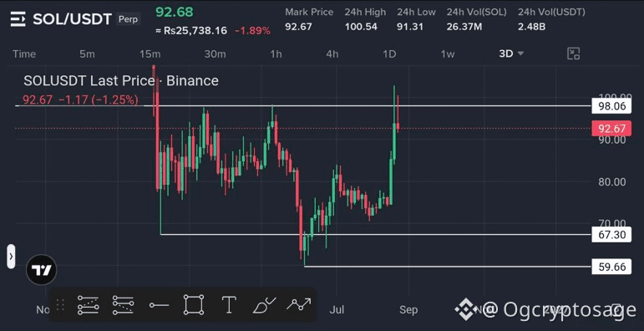The height and width of the screenshot is (331, 644).
Task: Select the Time chart view
Action: coord(24,53)
